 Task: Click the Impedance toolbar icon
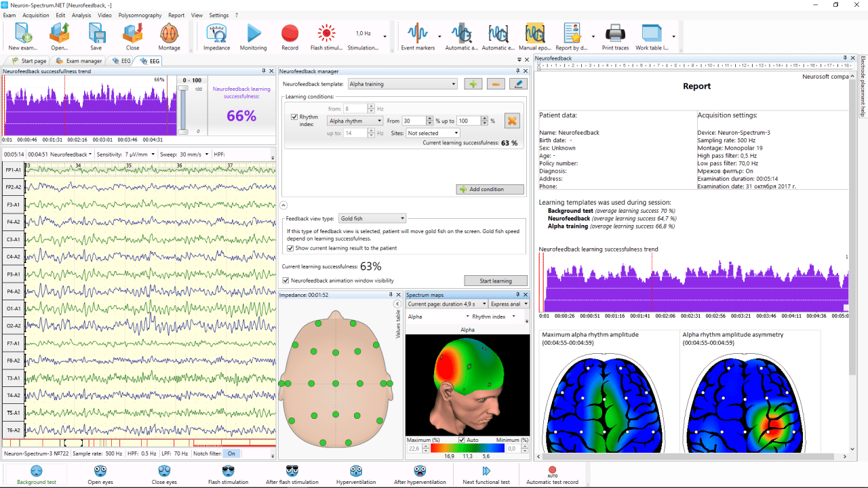[216, 35]
